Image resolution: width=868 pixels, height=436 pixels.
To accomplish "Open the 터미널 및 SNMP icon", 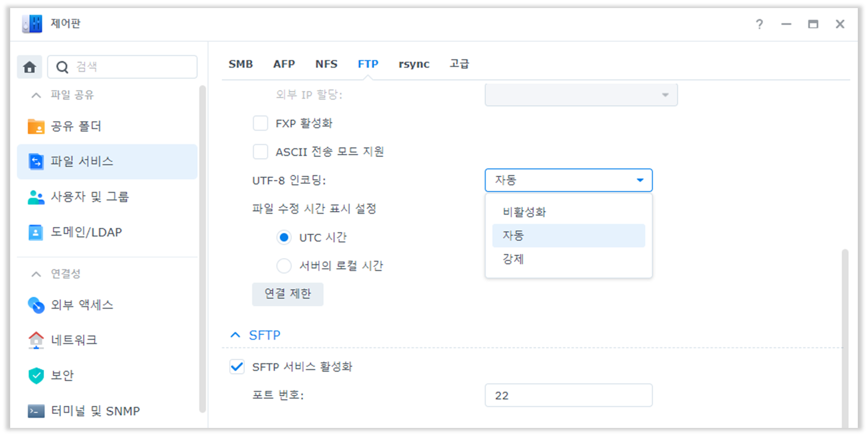I will coord(36,411).
